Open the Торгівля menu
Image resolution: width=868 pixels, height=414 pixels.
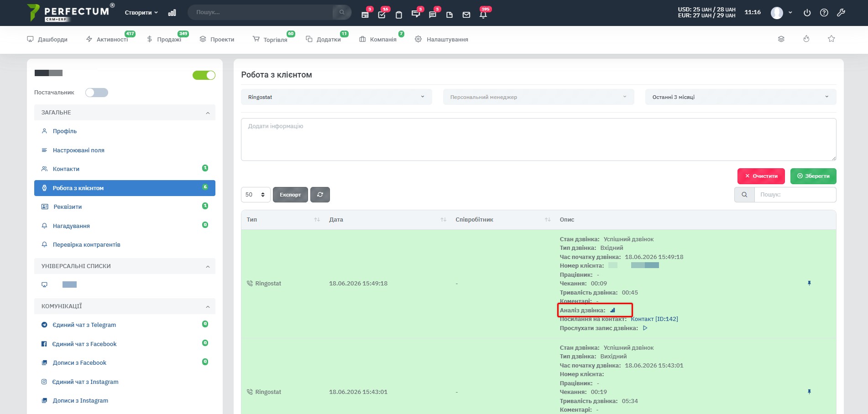(270, 40)
